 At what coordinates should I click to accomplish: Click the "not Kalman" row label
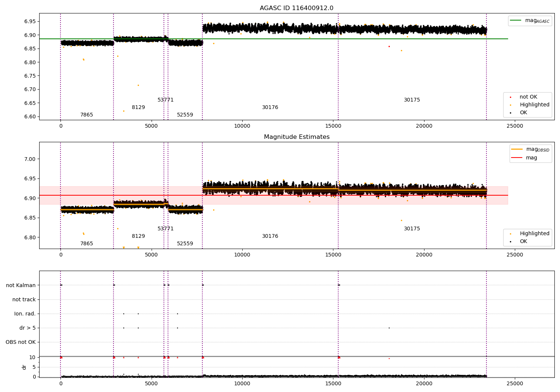click(21, 286)
